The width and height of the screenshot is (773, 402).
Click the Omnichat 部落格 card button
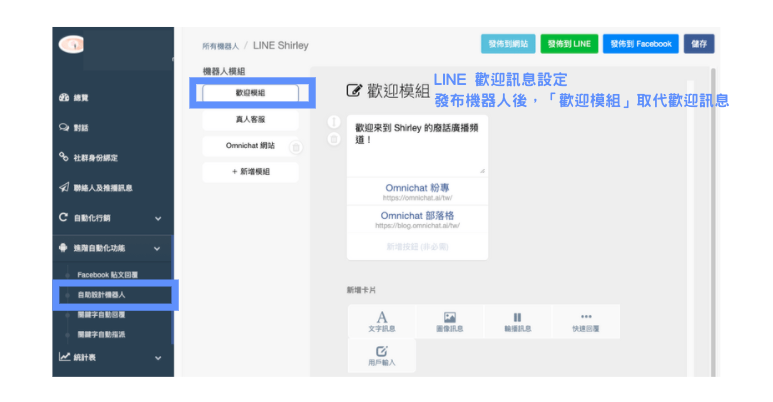coord(417,219)
